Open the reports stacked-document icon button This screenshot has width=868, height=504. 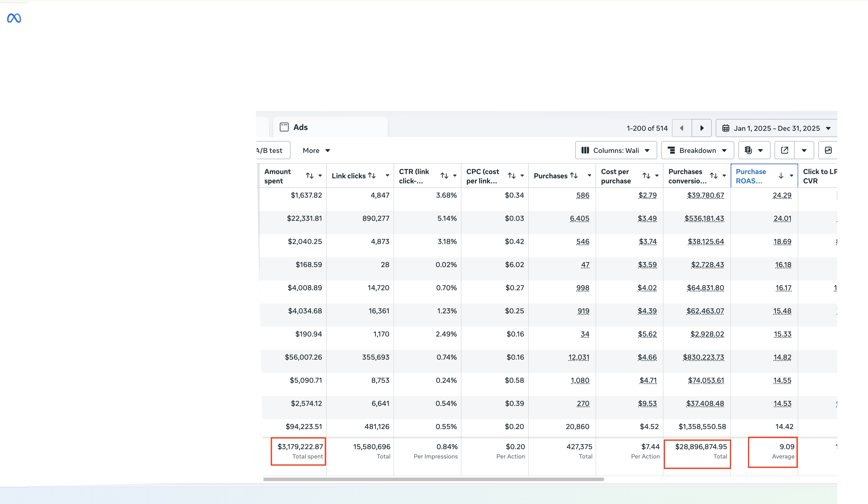pyautogui.click(x=754, y=150)
